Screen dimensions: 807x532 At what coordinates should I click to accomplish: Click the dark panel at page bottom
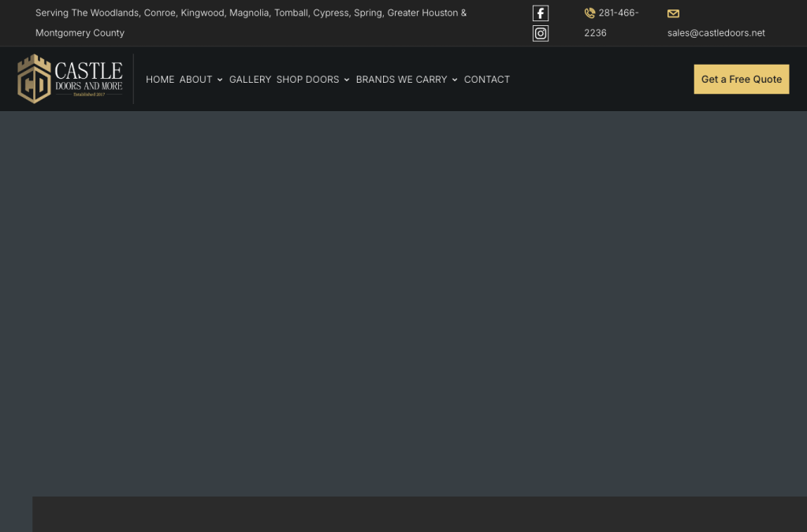[419, 514]
